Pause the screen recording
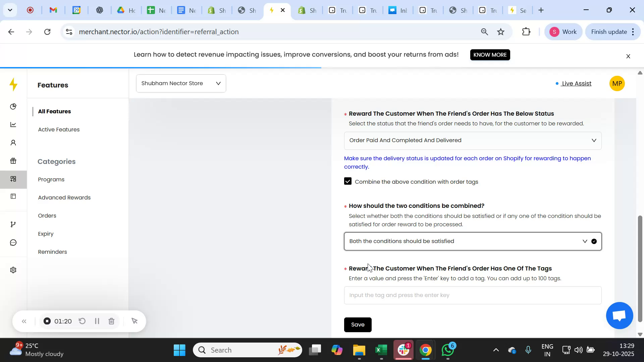The image size is (644, 362). pyautogui.click(x=97, y=321)
